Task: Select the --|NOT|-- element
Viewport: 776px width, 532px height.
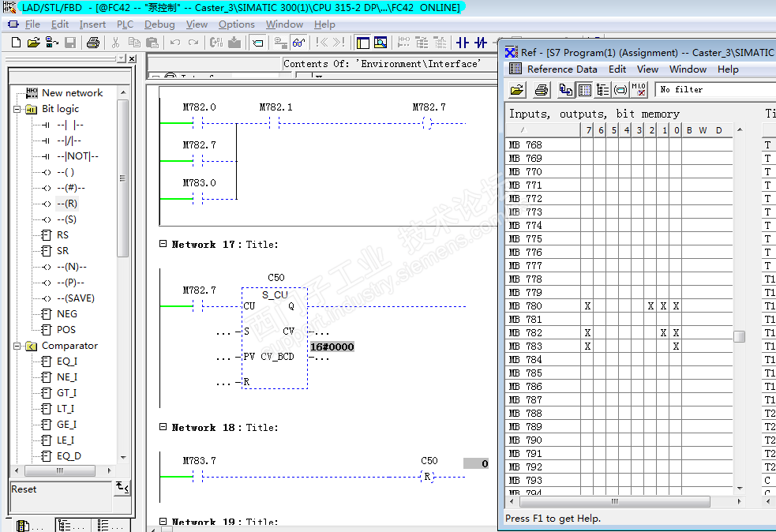Action: pyautogui.click(x=77, y=156)
